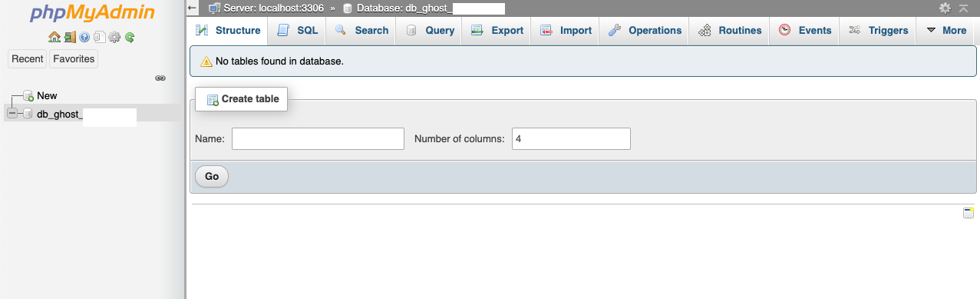Focus the table Name input field
The height and width of the screenshot is (299, 980).
(318, 139)
